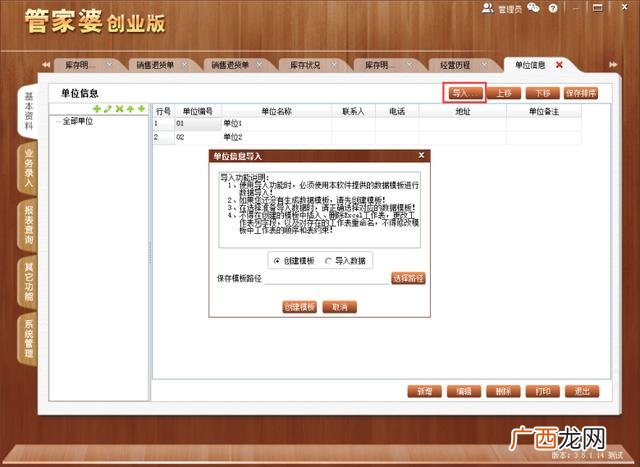Open the 系统管理 side tab
The image size is (640, 467).
coord(28,339)
